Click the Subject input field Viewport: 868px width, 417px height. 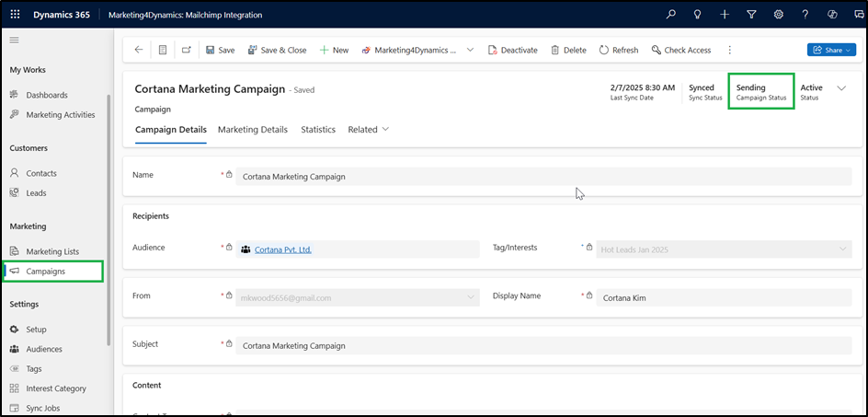[x=542, y=345]
